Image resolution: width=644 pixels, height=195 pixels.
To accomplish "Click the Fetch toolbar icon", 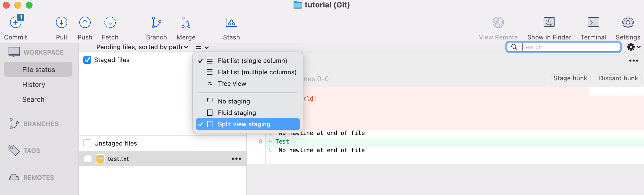I will [110, 23].
